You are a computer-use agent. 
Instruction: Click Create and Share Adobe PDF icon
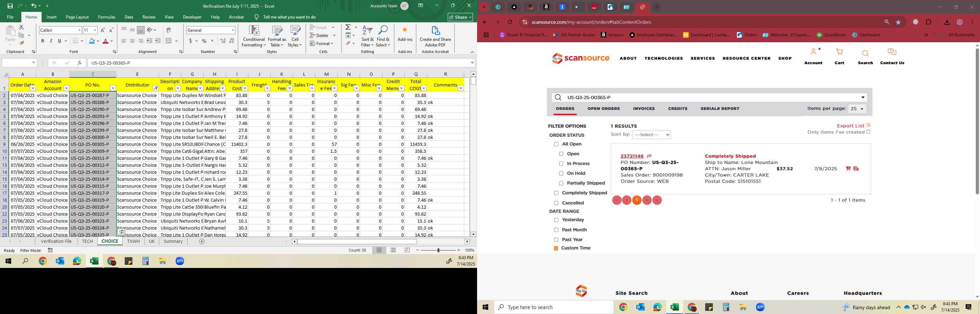click(435, 37)
